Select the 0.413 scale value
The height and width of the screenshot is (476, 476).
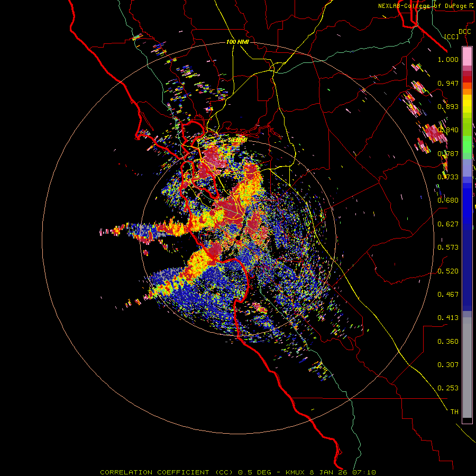tap(448, 318)
